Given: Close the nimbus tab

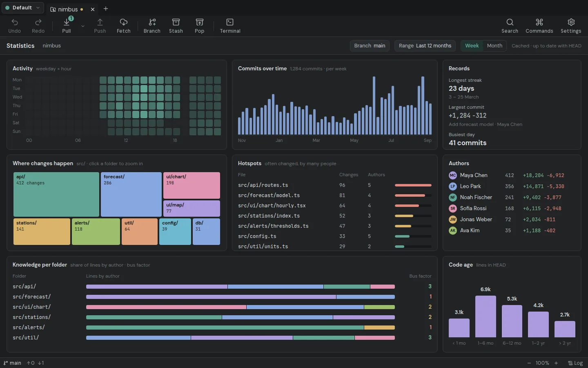Looking at the screenshot, I should 93,9.
